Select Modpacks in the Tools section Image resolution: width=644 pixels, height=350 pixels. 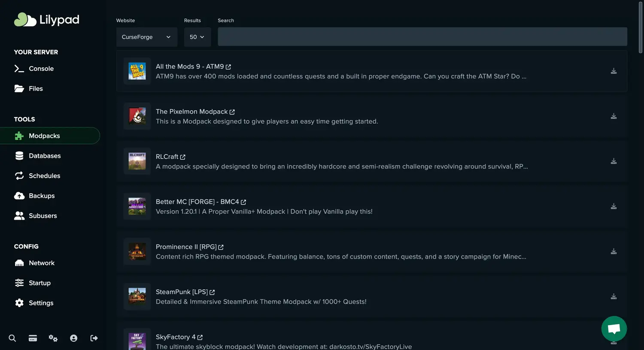[x=50, y=136]
